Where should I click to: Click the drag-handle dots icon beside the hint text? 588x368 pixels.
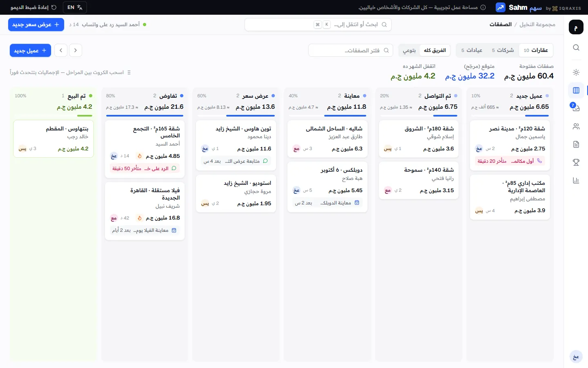point(129,72)
